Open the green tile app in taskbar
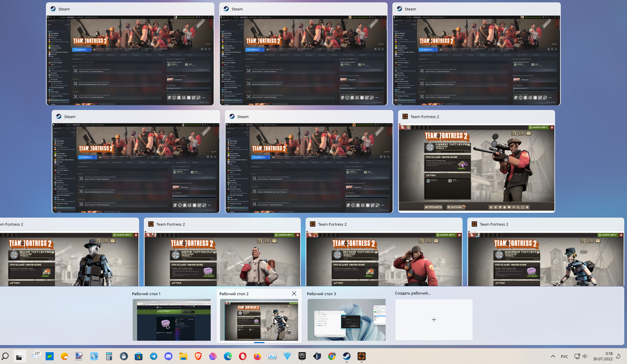Viewport: 627px width, 364px height. [50, 356]
